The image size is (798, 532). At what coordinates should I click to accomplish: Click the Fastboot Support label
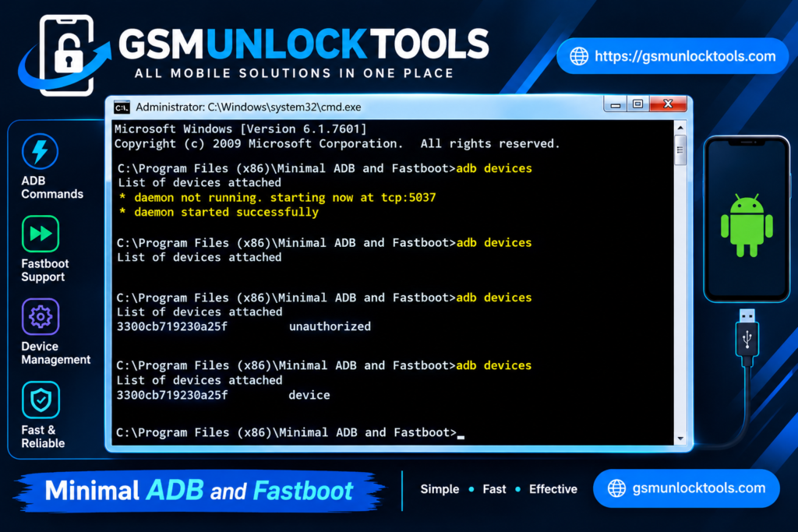[x=44, y=270]
